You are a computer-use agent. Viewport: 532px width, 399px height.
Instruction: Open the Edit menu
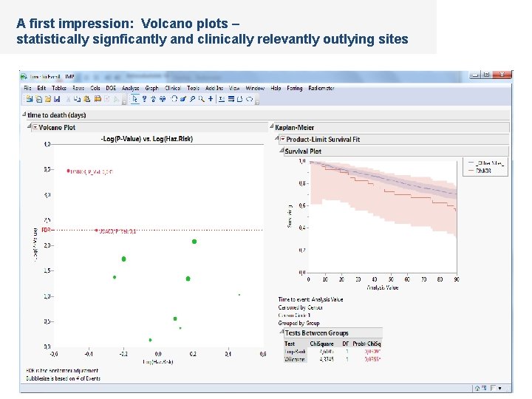(41, 88)
